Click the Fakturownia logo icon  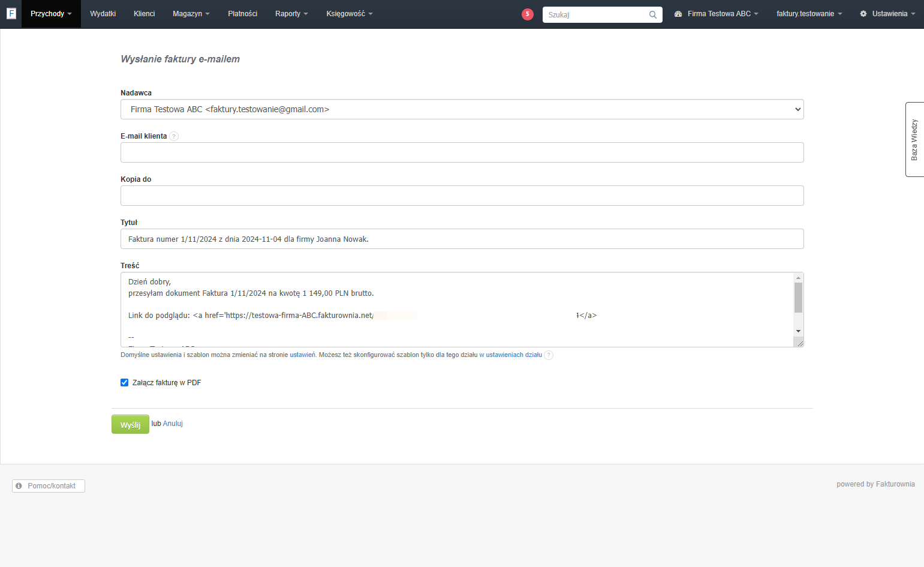[11, 13]
